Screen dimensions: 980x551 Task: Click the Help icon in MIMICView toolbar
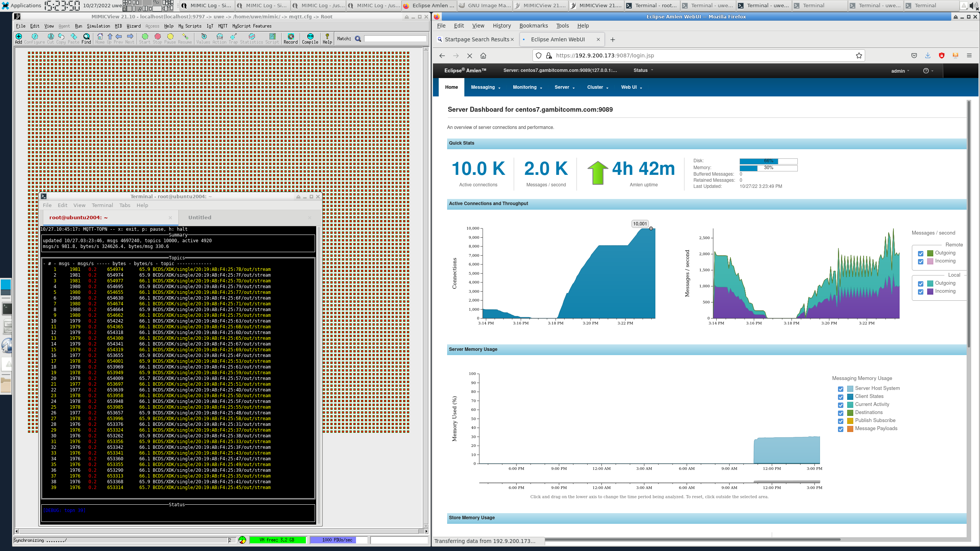tap(327, 38)
